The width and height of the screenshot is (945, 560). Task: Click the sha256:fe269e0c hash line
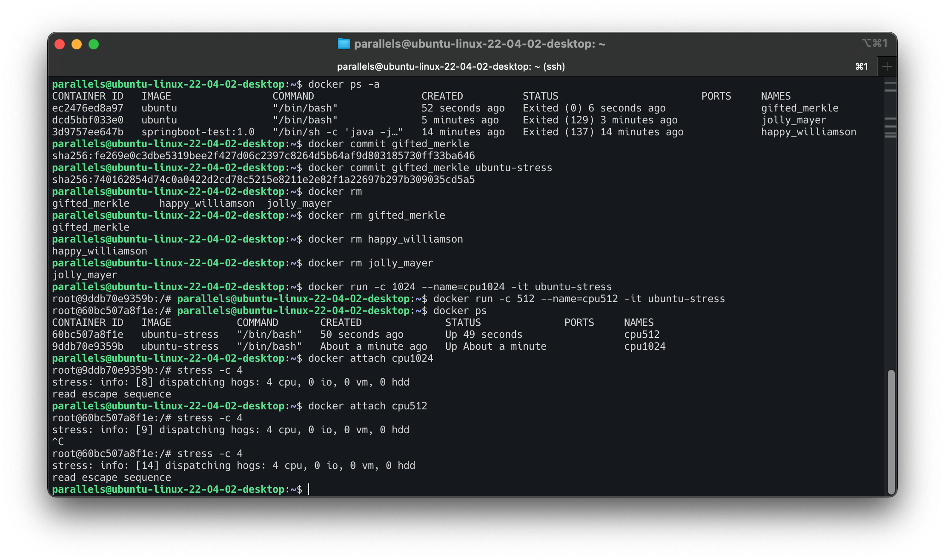tap(263, 156)
